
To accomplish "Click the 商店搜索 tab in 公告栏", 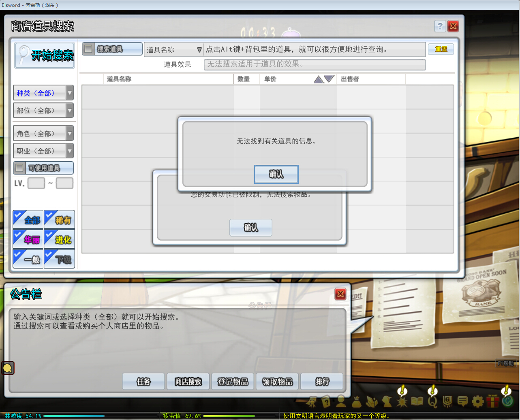I will pyautogui.click(x=188, y=382).
